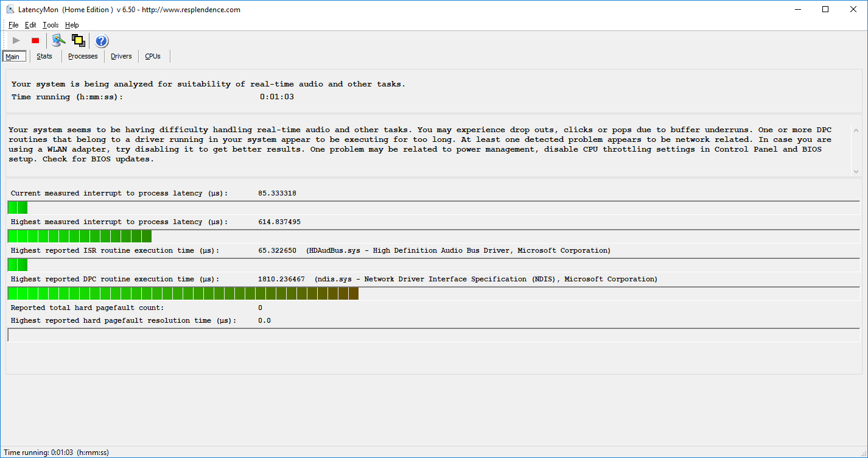Click the suitability analysis headline text
This screenshot has width=868, height=458.
pyautogui.click(x=208, y=84)
